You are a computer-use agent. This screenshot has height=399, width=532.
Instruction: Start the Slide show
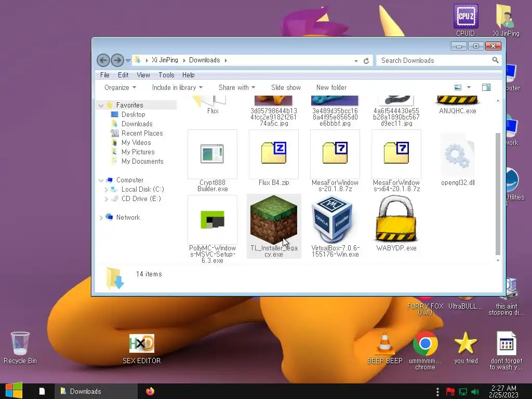286,87
